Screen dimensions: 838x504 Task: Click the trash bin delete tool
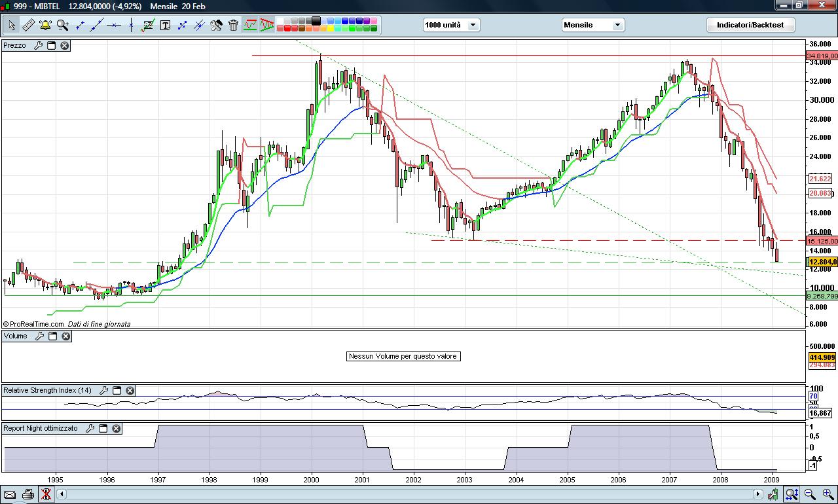(233, 26)
